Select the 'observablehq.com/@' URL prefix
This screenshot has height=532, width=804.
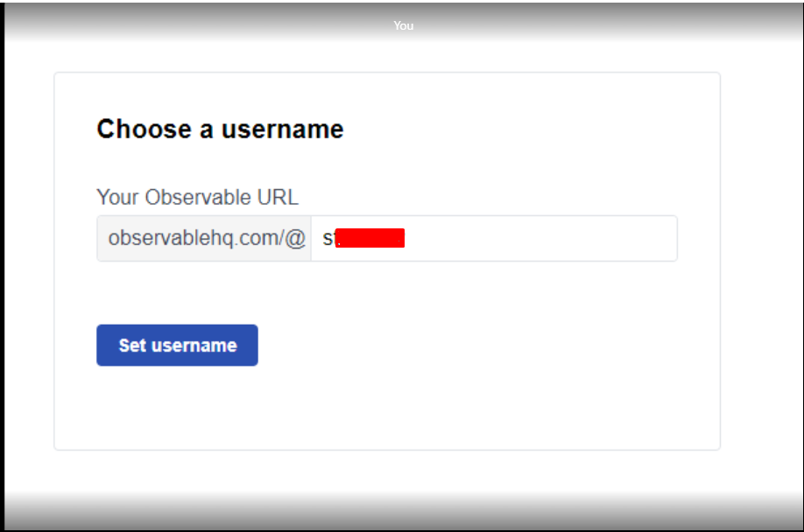click(x=205, y=239)
